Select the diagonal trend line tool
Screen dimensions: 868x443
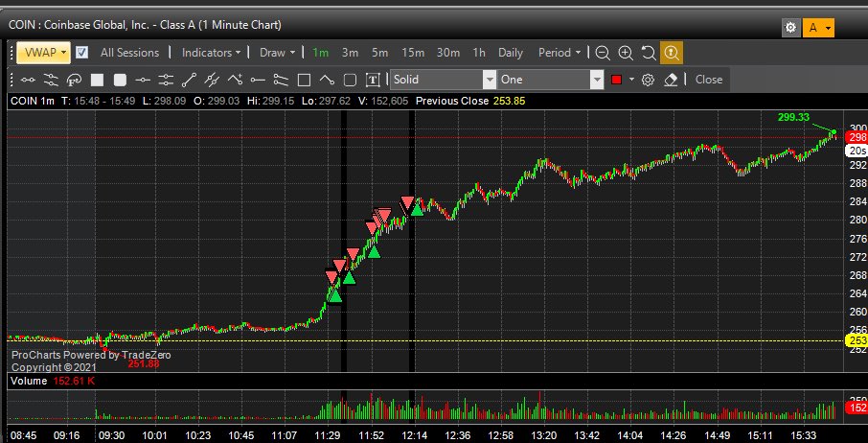coord(189,80)
